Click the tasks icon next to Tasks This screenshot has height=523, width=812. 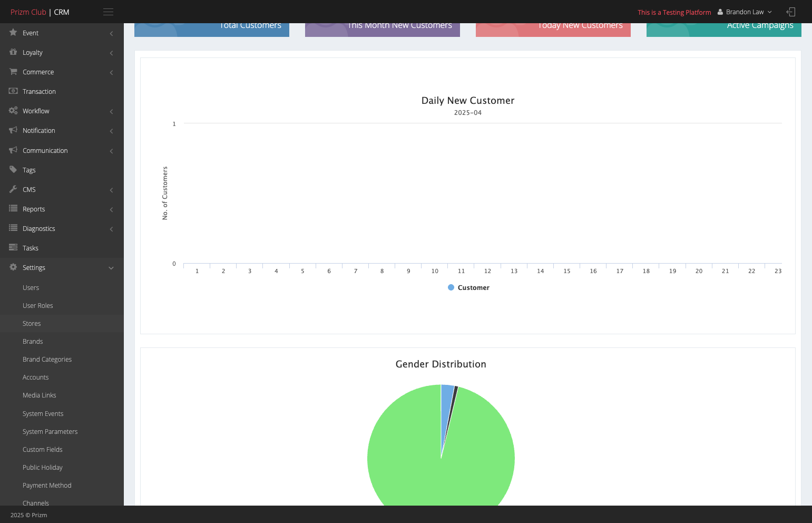[x=13, y=248]
